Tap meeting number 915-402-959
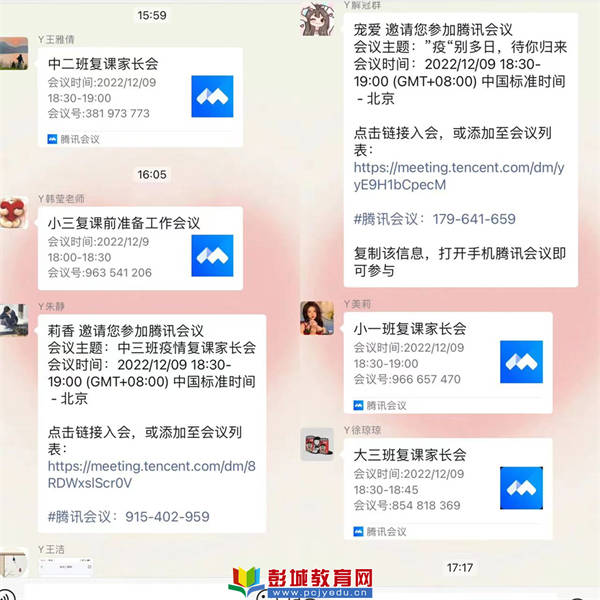 [x=167, y=517]
